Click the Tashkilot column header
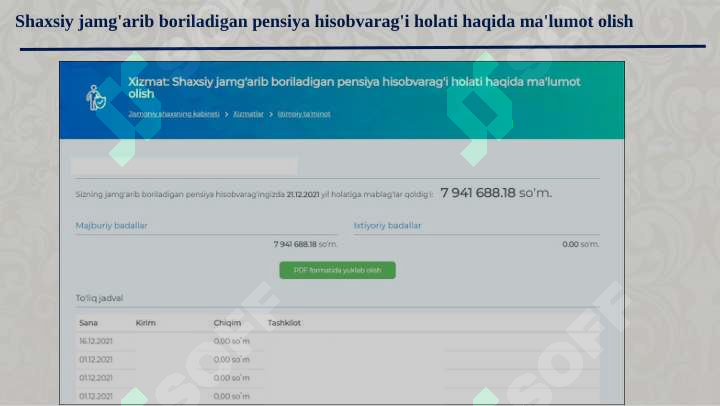Image resolution: width=720 pixels, height=406 pixels. (284, 323)
